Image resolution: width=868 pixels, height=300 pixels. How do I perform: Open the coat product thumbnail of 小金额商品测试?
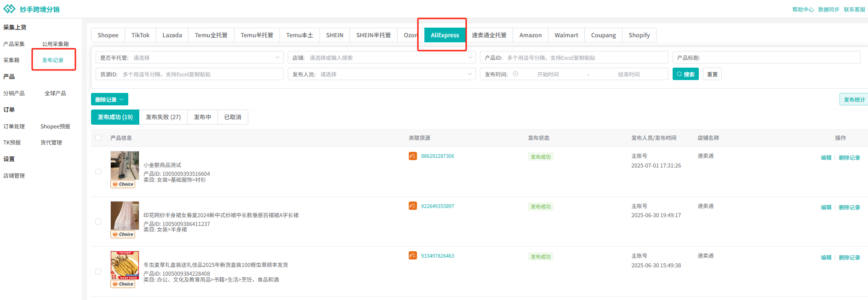point(125,166)
